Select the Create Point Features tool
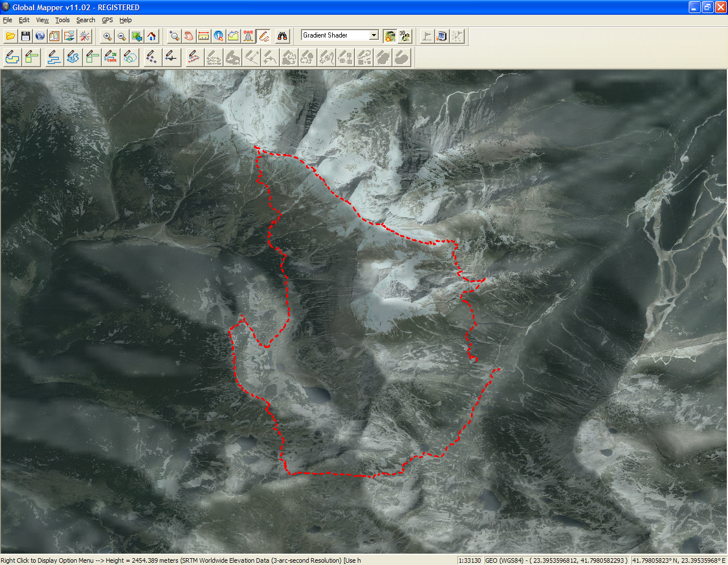Screen dimensions: 728x565 point(152,57)
